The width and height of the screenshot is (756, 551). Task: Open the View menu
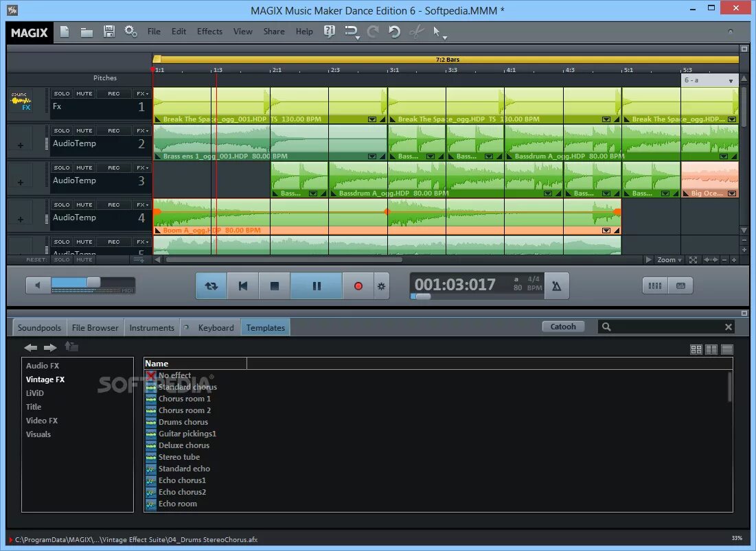pyautogui.click(x=243, y=32)
